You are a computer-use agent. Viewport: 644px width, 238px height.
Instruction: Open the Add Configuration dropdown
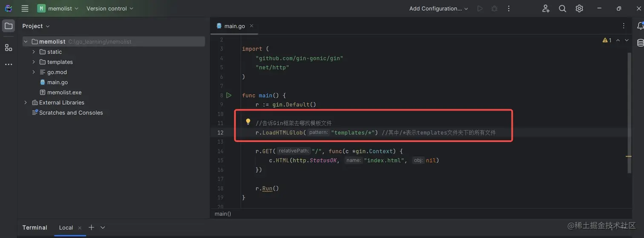click(439, 9)
